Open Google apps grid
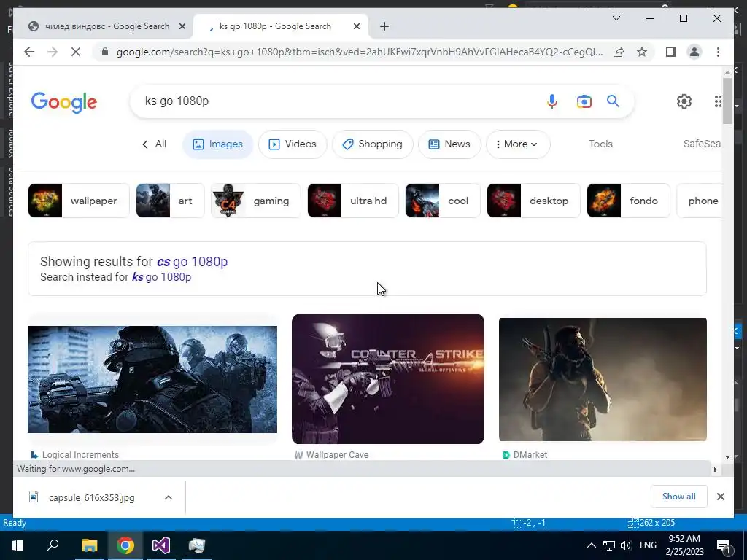The width and height of the screenshot is (747, 560). 718,101
